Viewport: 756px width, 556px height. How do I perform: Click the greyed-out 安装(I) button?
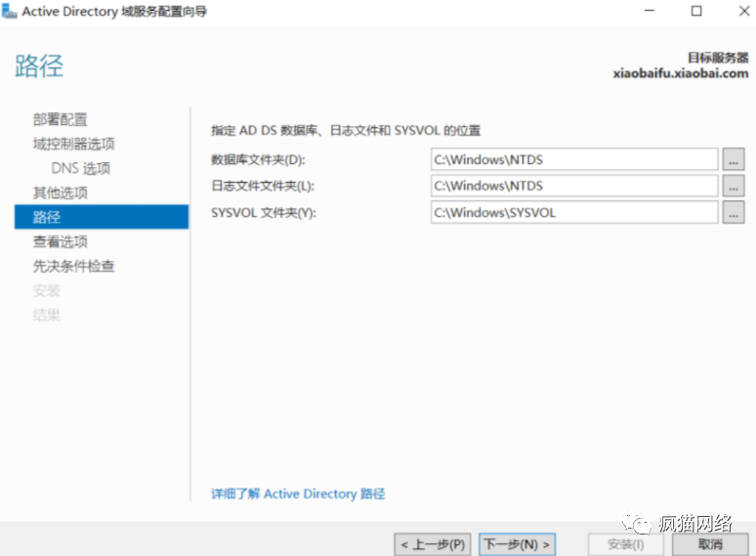coord(626,544)
